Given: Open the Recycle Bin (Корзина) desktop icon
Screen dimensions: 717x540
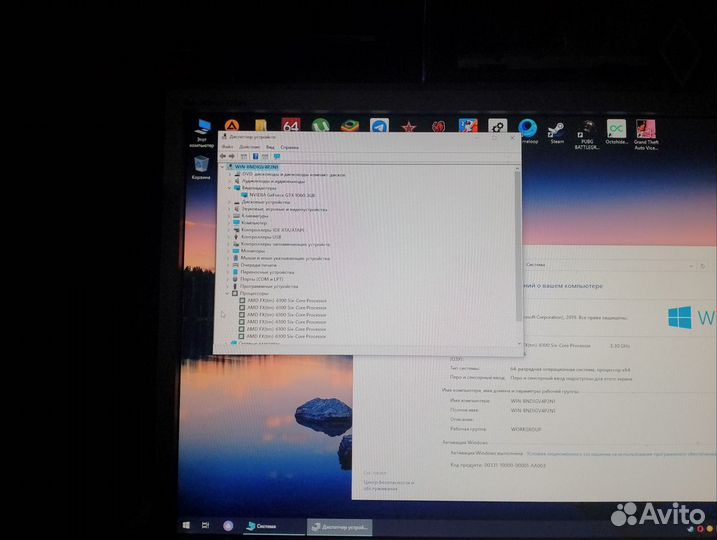Looking at the screenshot, I should [202, 165].
